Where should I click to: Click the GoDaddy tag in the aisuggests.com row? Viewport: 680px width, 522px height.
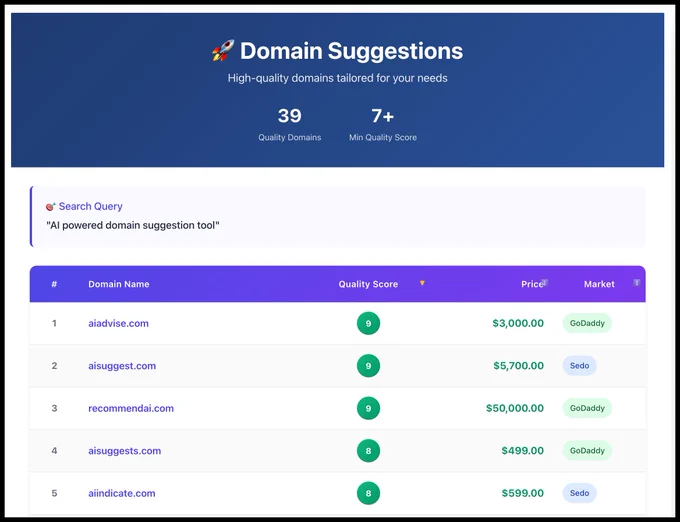(x=587, y=451)
